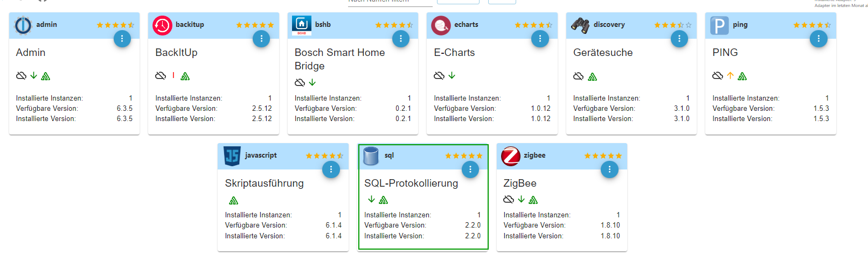Image resolution: width=868 pixels, height=269 pixels.
Task: Click the ping adapter P icon
Action: (719, 25)
